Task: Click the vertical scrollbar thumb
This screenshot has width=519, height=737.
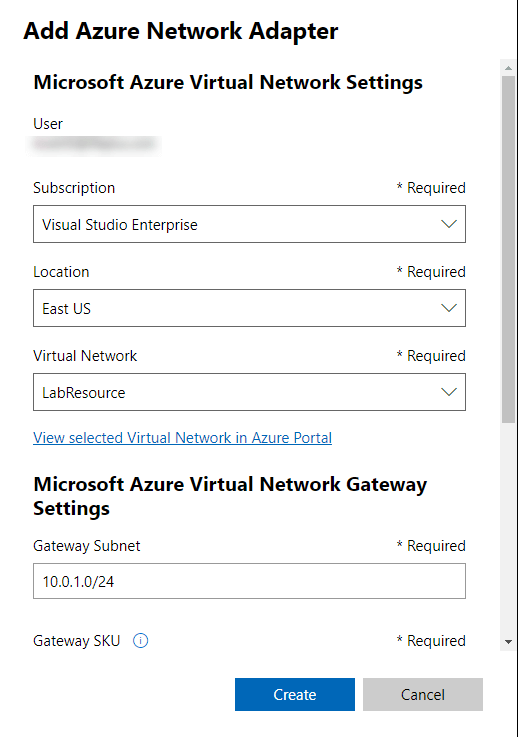Action: (x=508, y=249)
